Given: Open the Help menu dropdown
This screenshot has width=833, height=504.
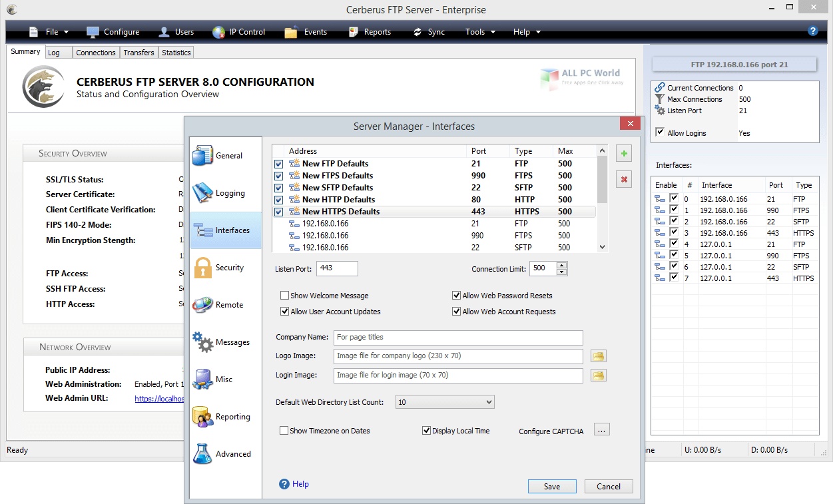Looking at the screenshot, I should coord(527,32).
